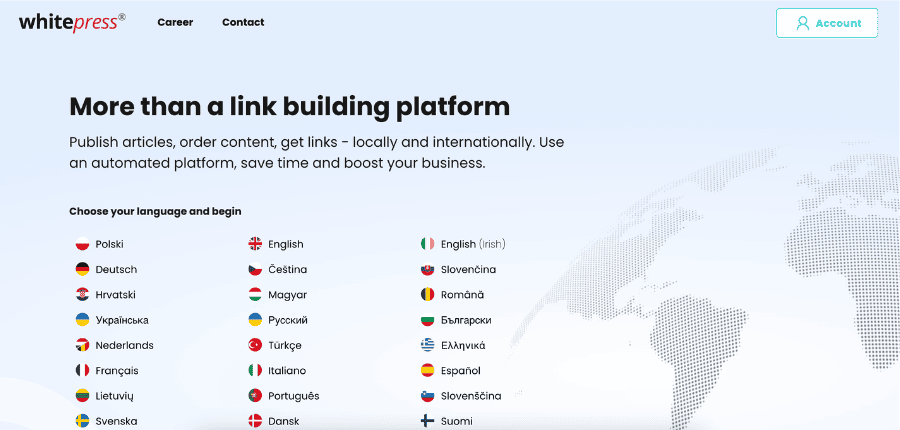Image resolution: width=900 pixels, height=430 pixels.
Task: Click the UK flag next to English
Action: click(x=255, y=244)
